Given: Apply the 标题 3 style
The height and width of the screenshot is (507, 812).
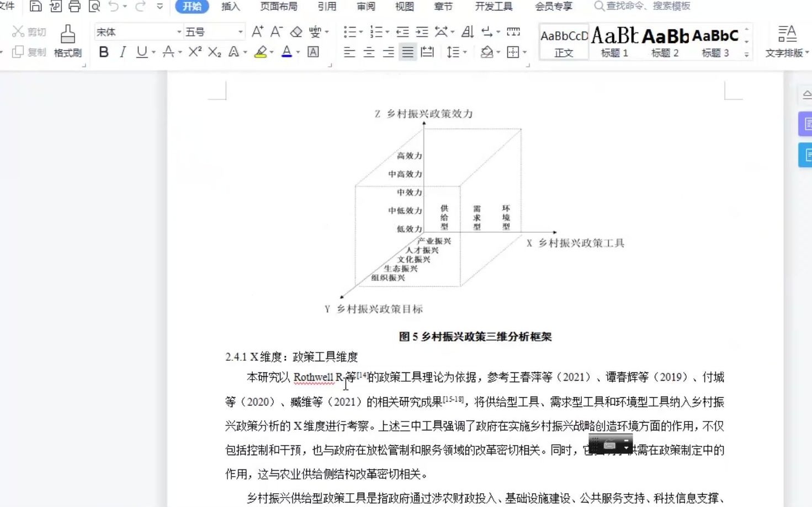Looking at the screenshot, I should pyautogui.click(x=715, y=41).
